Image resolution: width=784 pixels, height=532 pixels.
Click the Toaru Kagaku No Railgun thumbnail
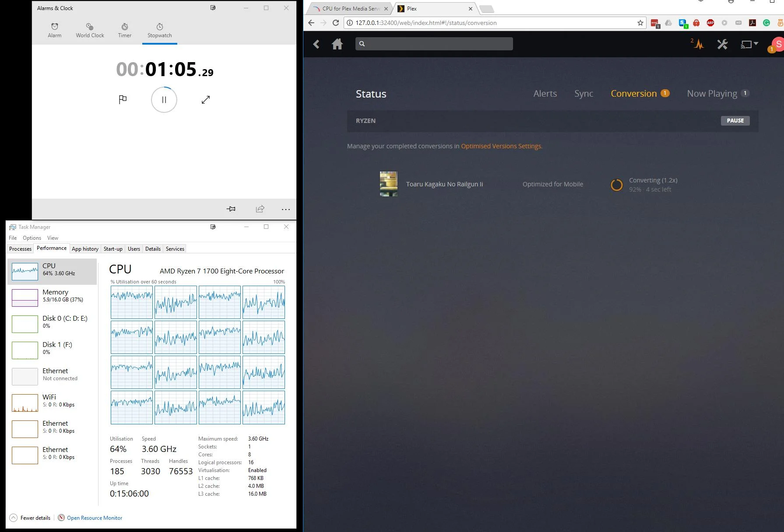click(x=389, y=184)
